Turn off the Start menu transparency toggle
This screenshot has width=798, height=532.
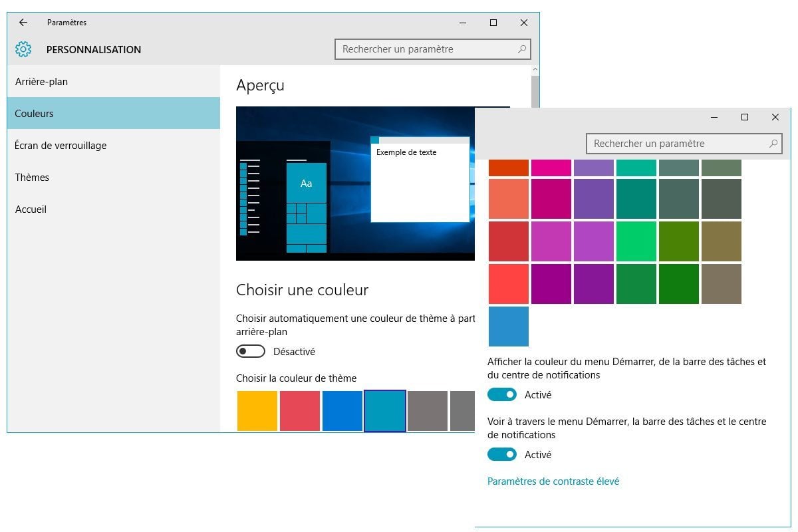(x=502, y=455)
